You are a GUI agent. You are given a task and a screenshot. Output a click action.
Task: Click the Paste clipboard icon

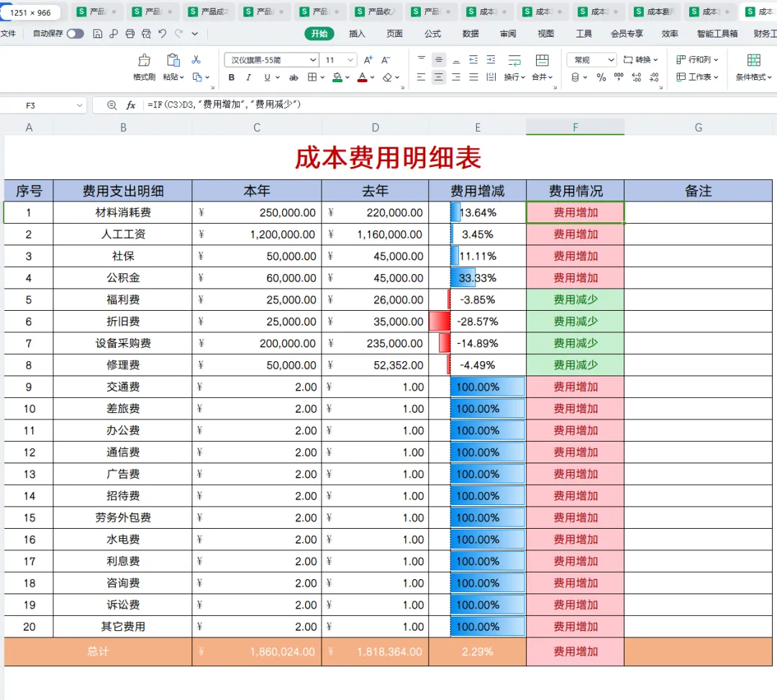click(x=173, y=60)
